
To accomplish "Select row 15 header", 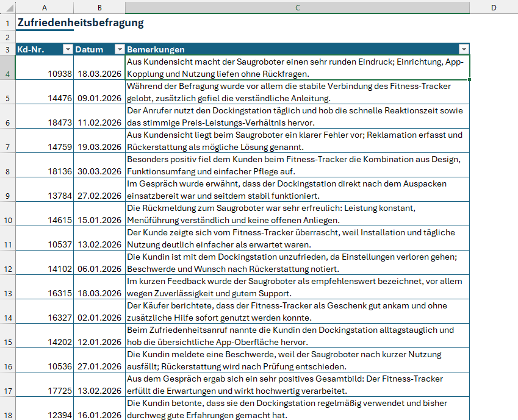I will coord(7,336).
